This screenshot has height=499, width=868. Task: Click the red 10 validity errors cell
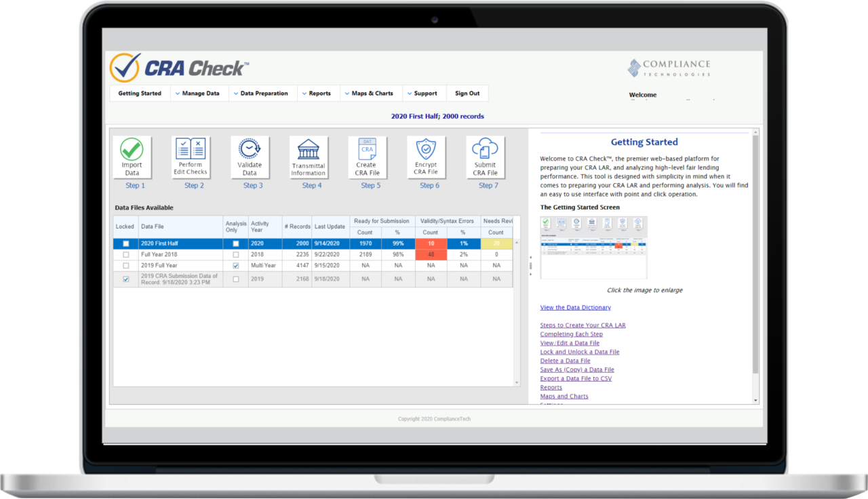click(x=431, y=243)
